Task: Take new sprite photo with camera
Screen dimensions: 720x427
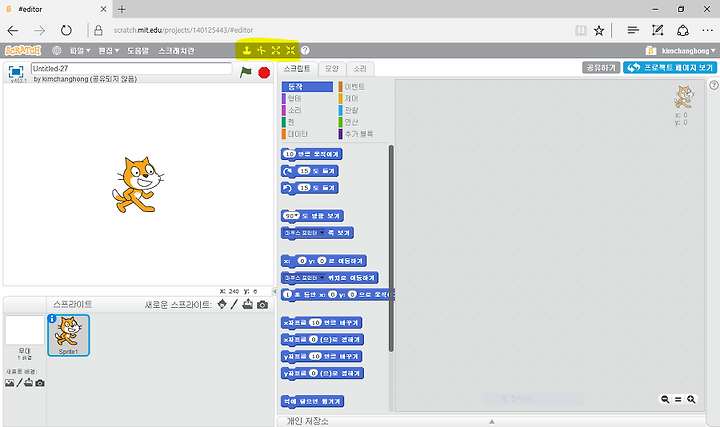Action: (x=262, y=304)
